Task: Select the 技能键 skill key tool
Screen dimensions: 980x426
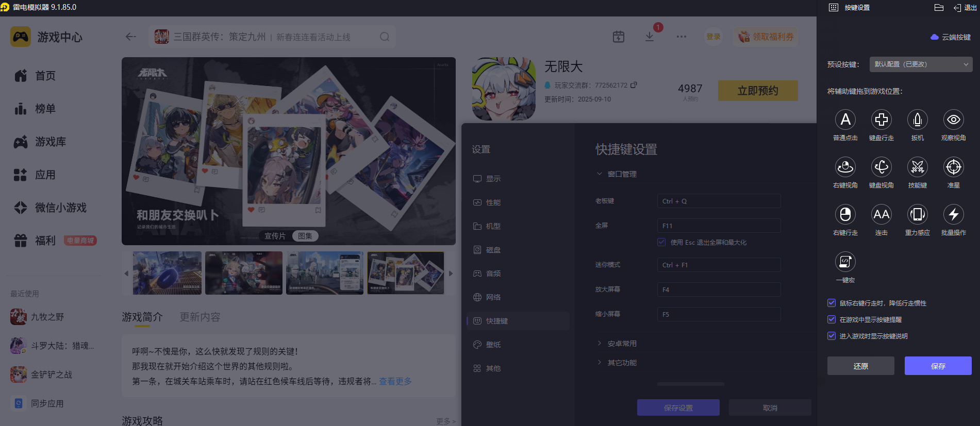Action: pyautogui.click(x=918, y=167)
